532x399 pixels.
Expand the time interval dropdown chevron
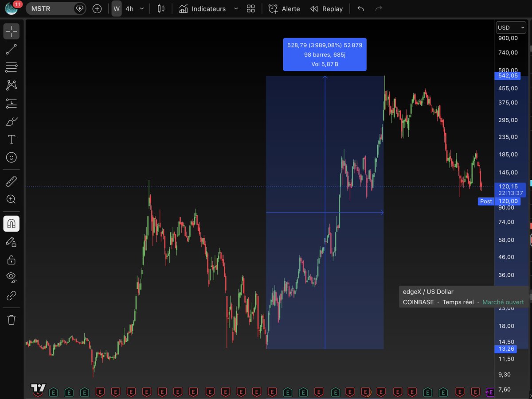pyautogui.click(x=142, y=9)
